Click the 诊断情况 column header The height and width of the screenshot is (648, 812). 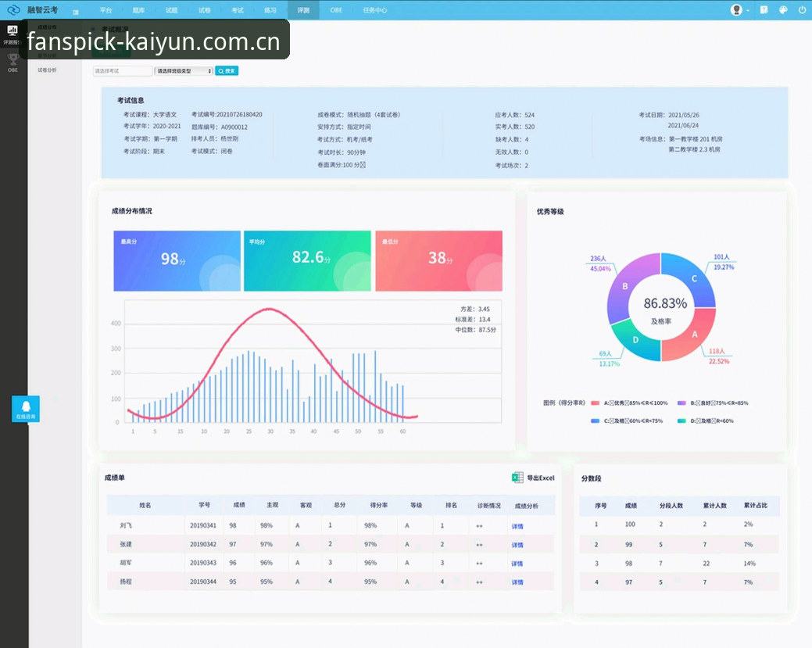click(x=489, y=506)
